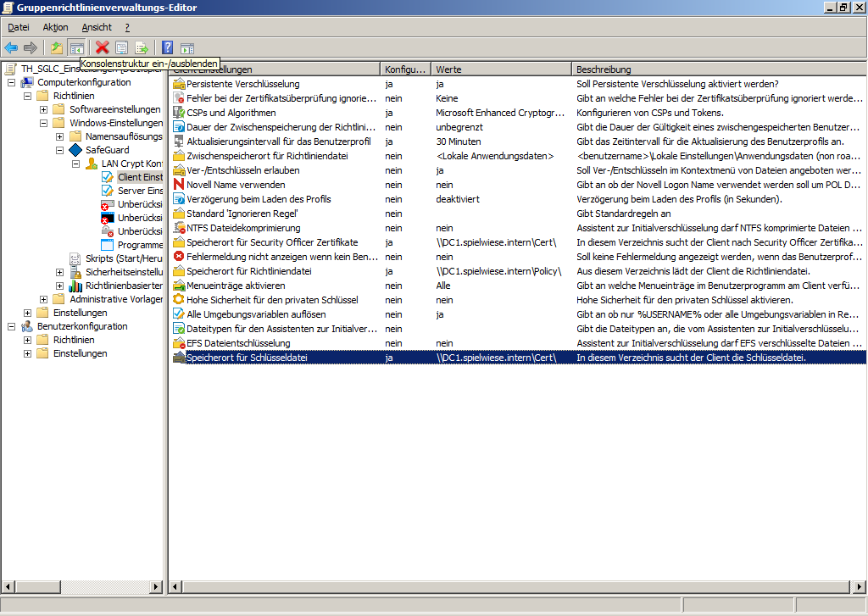The image size is (868, 616).
Task: Click the SafeGuard blue diamond icon
Action: [75, 150]
